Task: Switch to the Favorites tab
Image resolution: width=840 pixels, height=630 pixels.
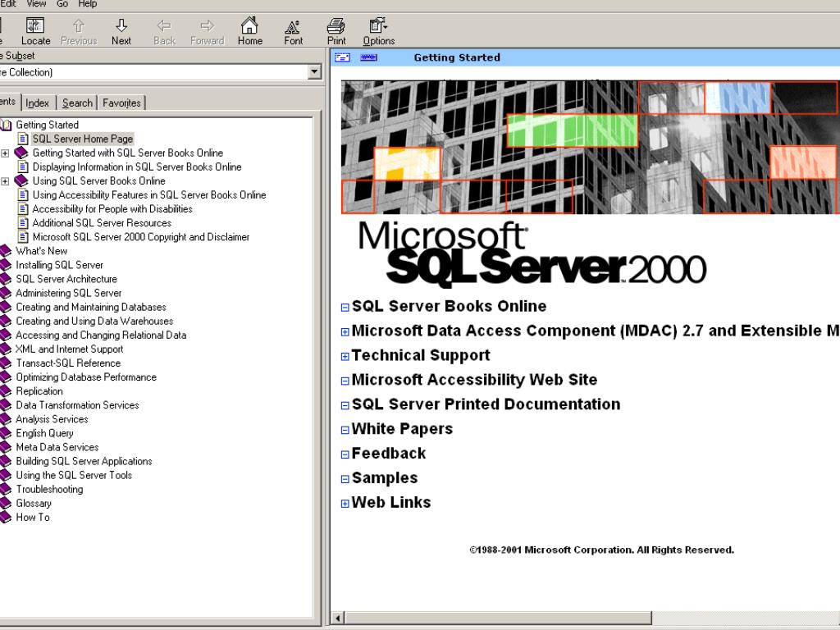Action: [x=121, y=103]
